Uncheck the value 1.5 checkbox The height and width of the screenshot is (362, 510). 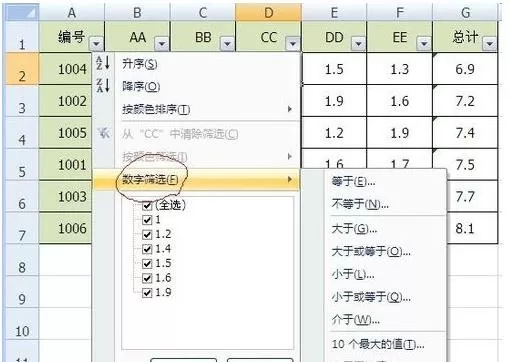[147, 263]
